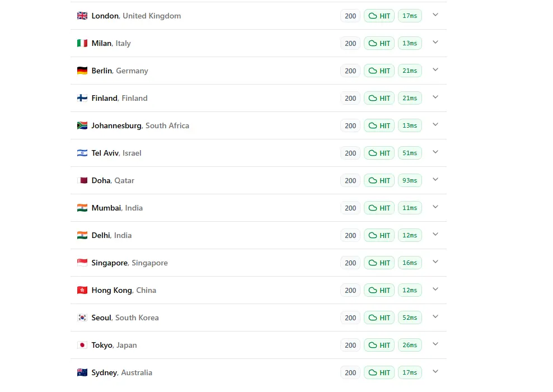553x392 pixels.
Task: Click the South Africa flag icon
Action: click(82, 125)
